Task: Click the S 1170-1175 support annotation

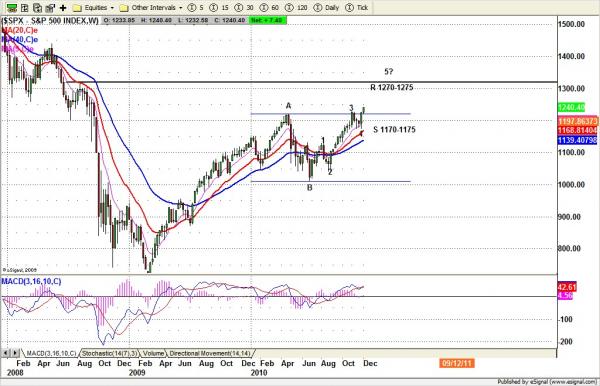Action: coord(394,130)
